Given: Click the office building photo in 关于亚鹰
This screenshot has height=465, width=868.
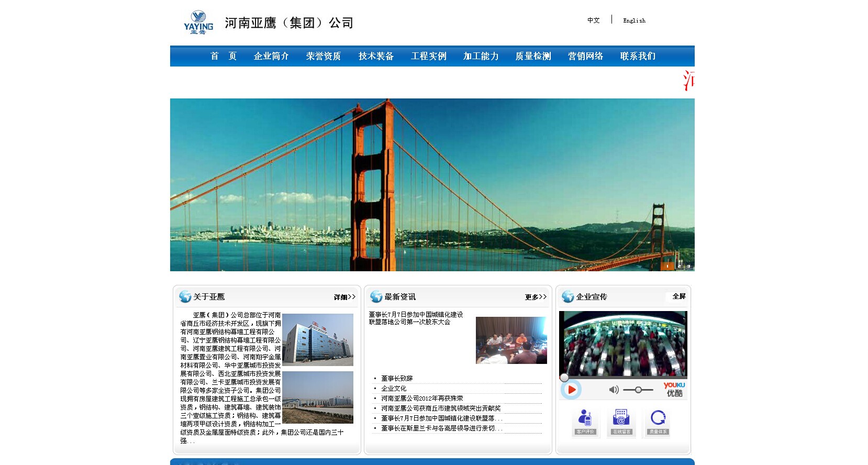Looking at the screenshot, I should point(318,339).
